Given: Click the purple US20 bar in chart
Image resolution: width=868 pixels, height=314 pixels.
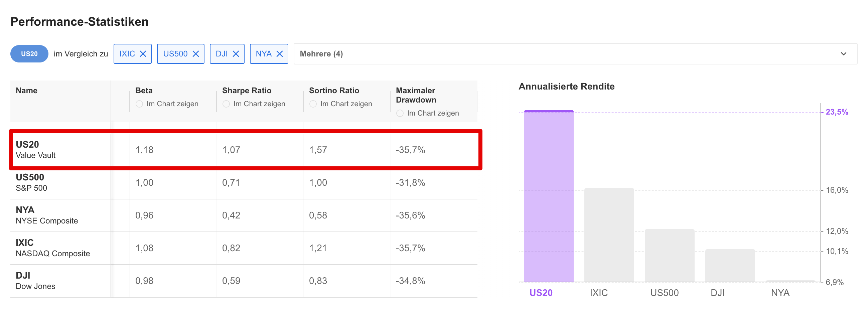Looking at the screenshot, I should 549,196.
